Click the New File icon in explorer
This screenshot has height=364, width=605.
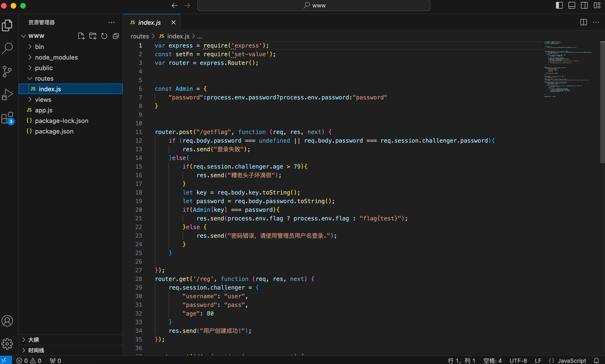[x=81, y=36]
